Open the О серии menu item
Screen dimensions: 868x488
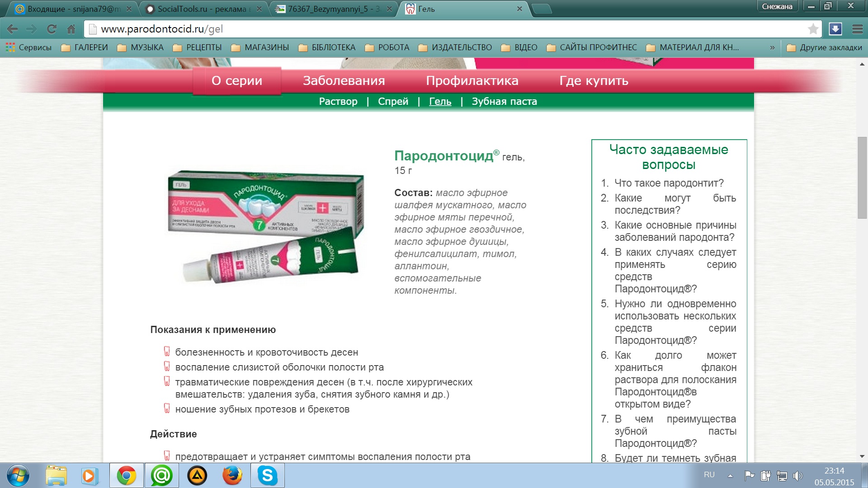(237, 80)
